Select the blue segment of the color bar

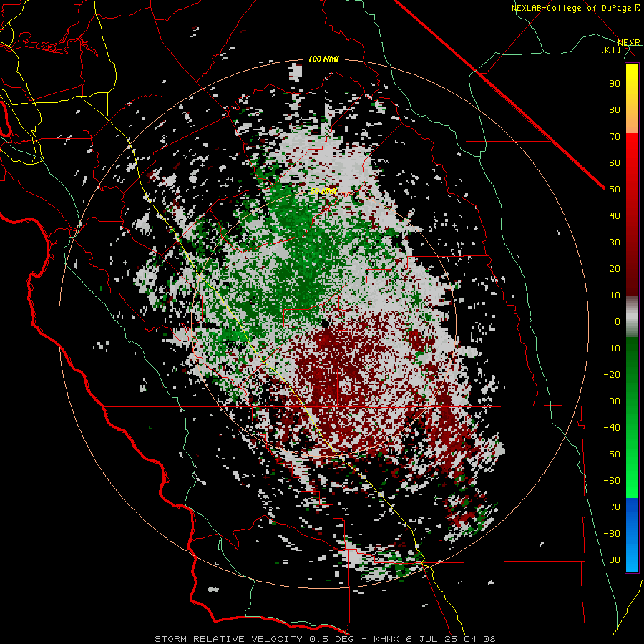[632, 535]
